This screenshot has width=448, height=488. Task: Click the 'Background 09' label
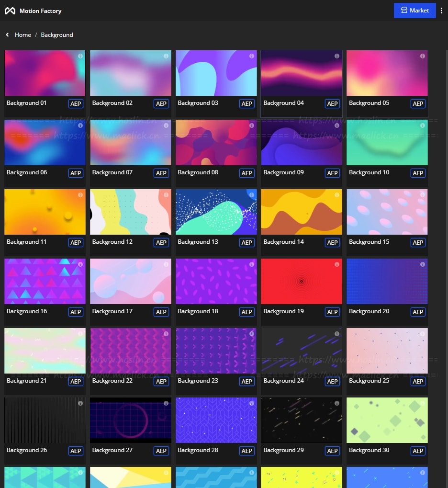[x=283, y=172]
